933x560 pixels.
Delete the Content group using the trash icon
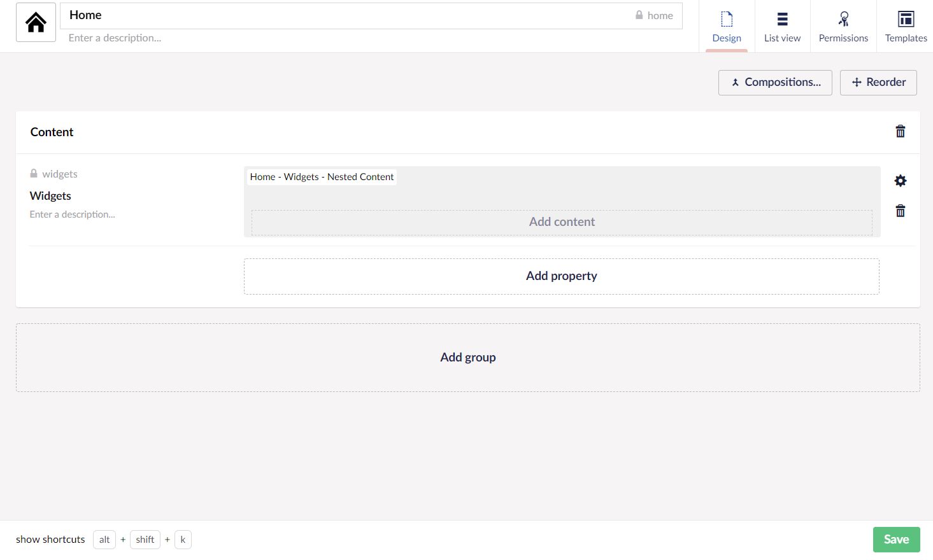point(900,132)
